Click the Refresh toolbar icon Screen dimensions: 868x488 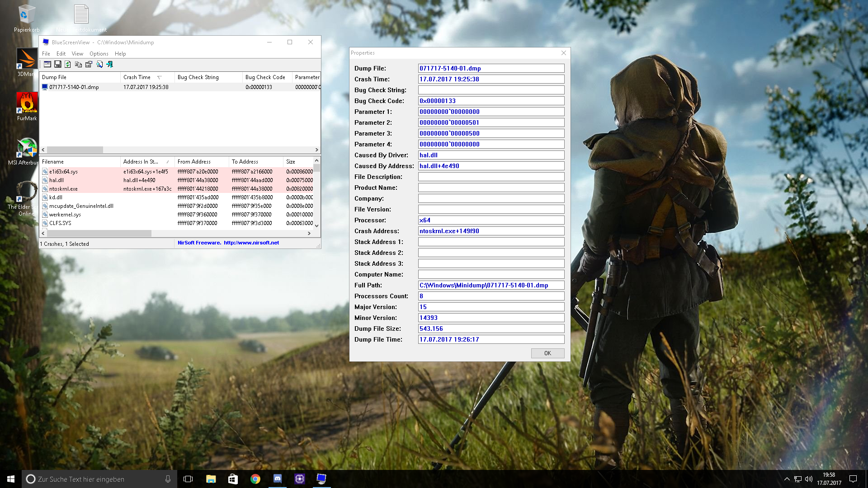coord(68,64)
